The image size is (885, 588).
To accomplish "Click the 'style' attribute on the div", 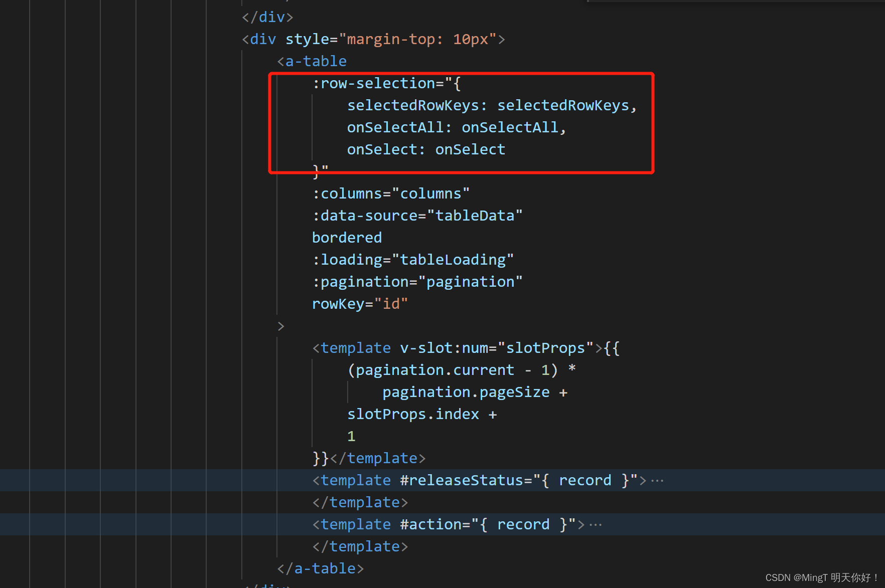I will click(x=307, y=39).
